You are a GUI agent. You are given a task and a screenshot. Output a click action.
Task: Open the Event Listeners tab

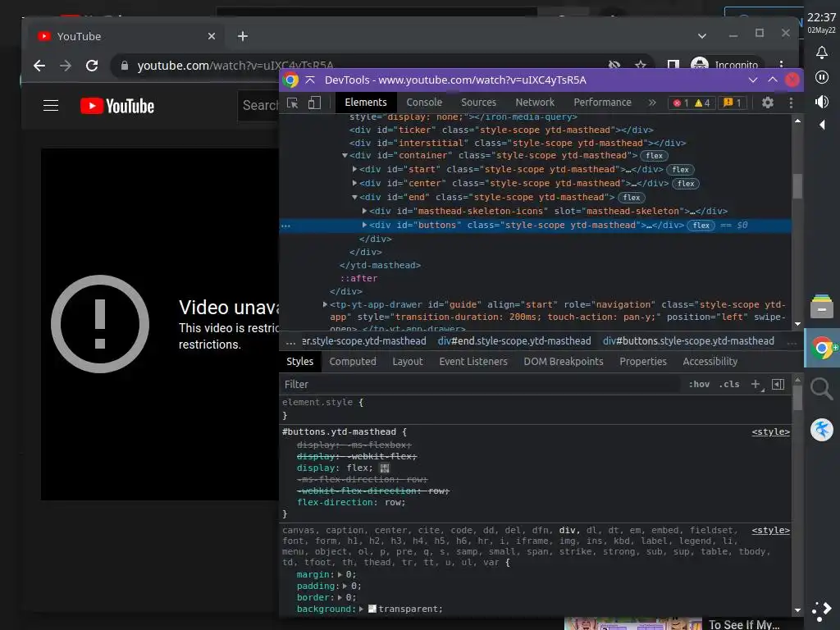pyautogui.click(x=473, y=362)
